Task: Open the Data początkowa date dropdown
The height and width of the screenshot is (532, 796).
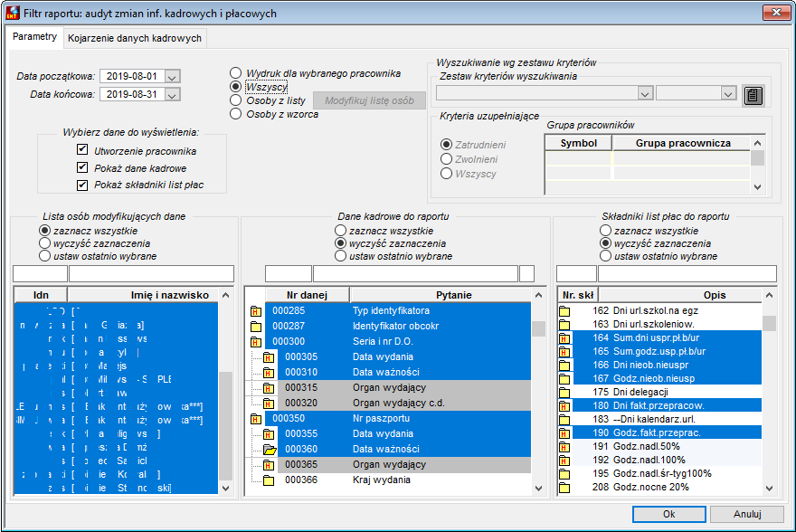Action: click(173, 77)
